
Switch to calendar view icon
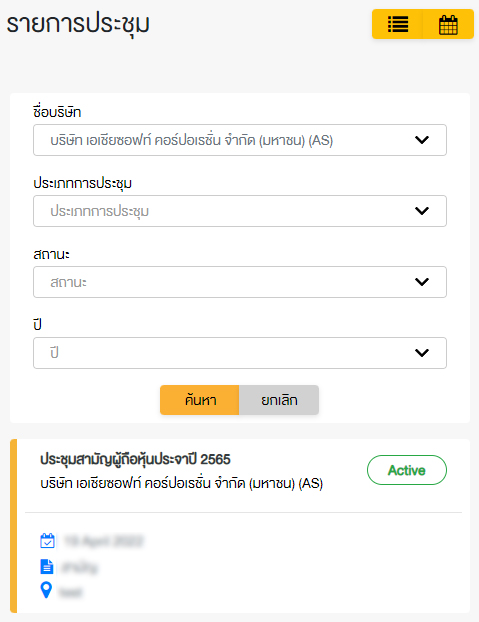448,24
